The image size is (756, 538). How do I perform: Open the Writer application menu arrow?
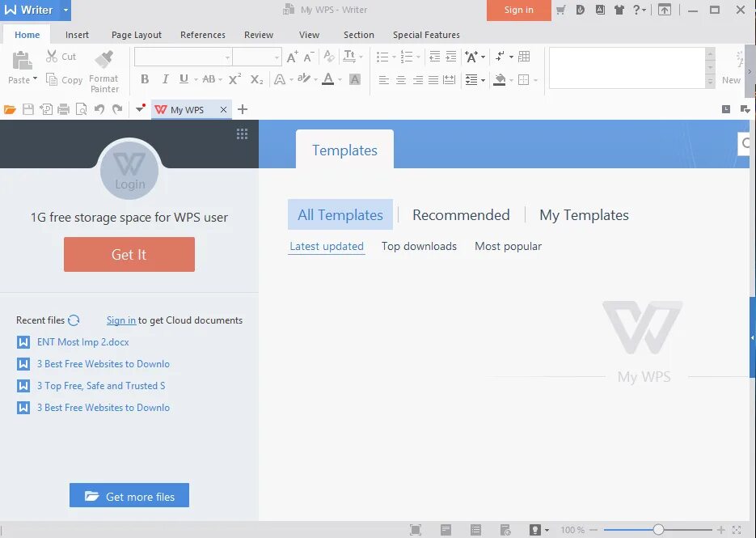(x=65, y=11)
